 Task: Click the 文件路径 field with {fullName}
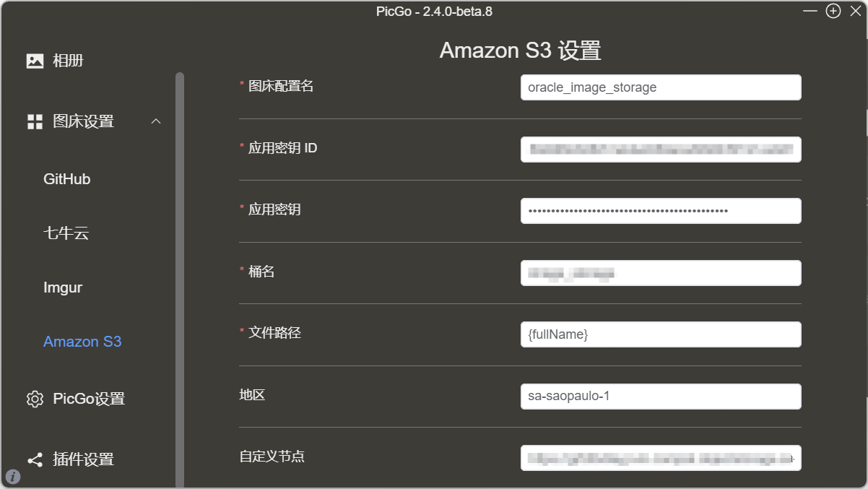(x=661, y=334)
